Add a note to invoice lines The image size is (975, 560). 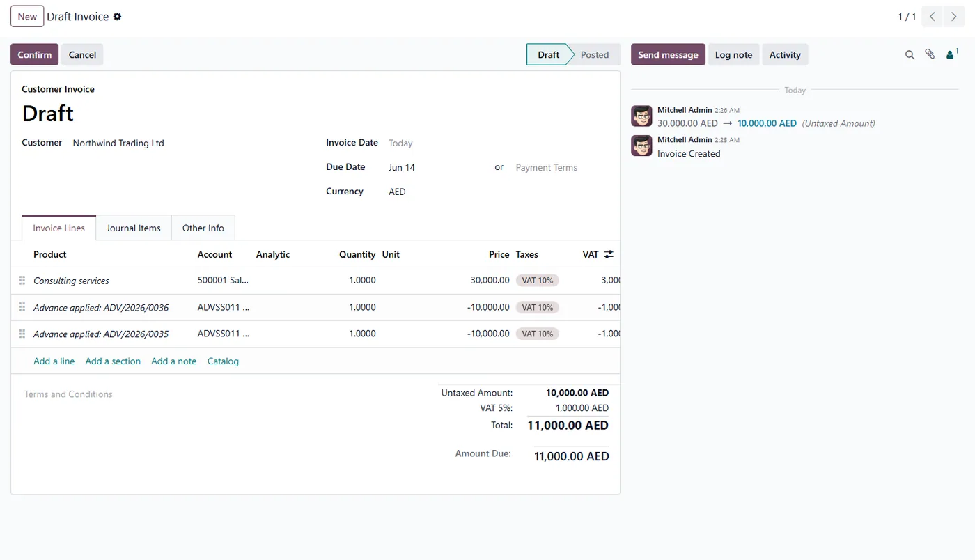coord(174,361)
